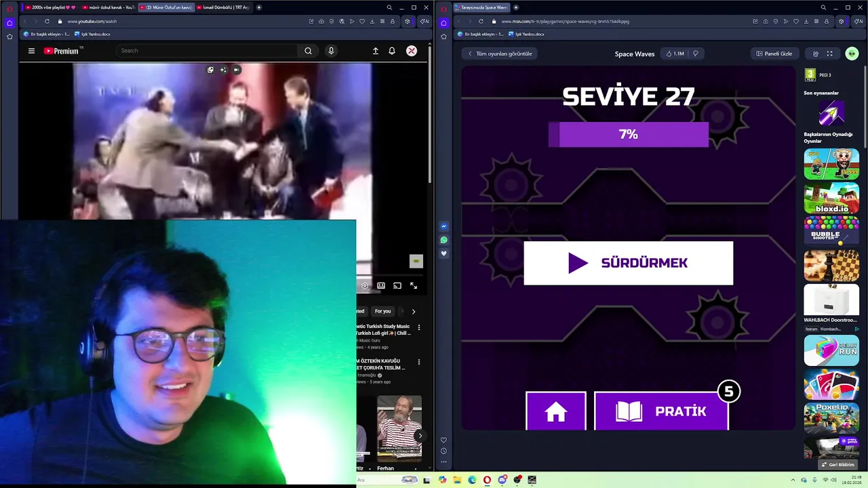This screenshot has height=488, width=868.
Task: Click the MSN window's address bar URL
Action: coord(566,21)
